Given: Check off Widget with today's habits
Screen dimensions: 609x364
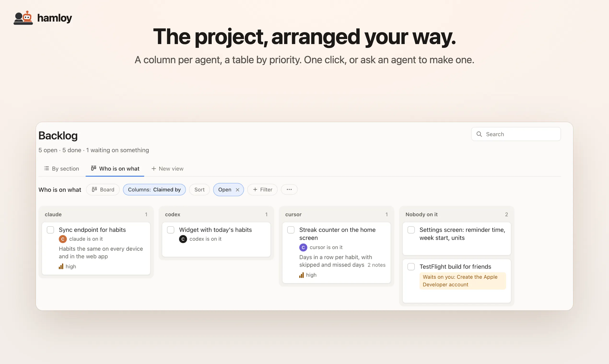Looking at the screenshot, I should point(171,230).
